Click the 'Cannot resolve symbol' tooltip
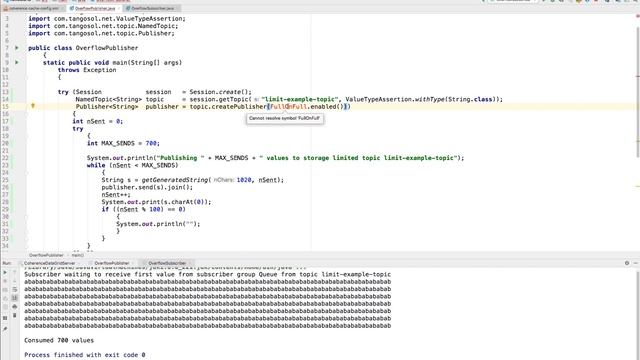 tap(284, 118)
